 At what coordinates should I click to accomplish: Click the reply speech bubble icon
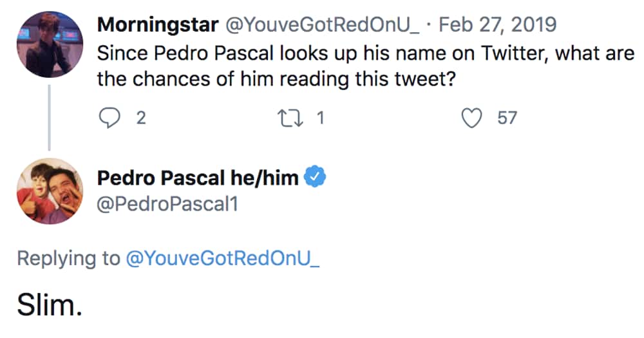[x=109, y=118]
